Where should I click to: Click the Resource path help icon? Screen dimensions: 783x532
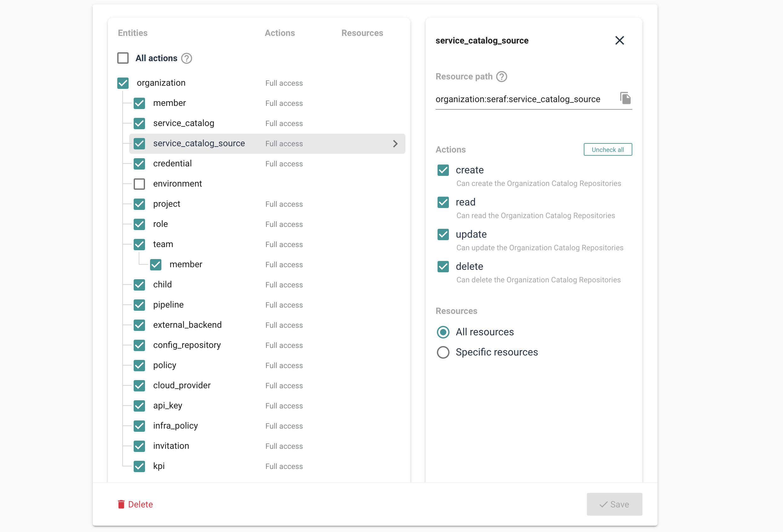click(x=501, y=77)
